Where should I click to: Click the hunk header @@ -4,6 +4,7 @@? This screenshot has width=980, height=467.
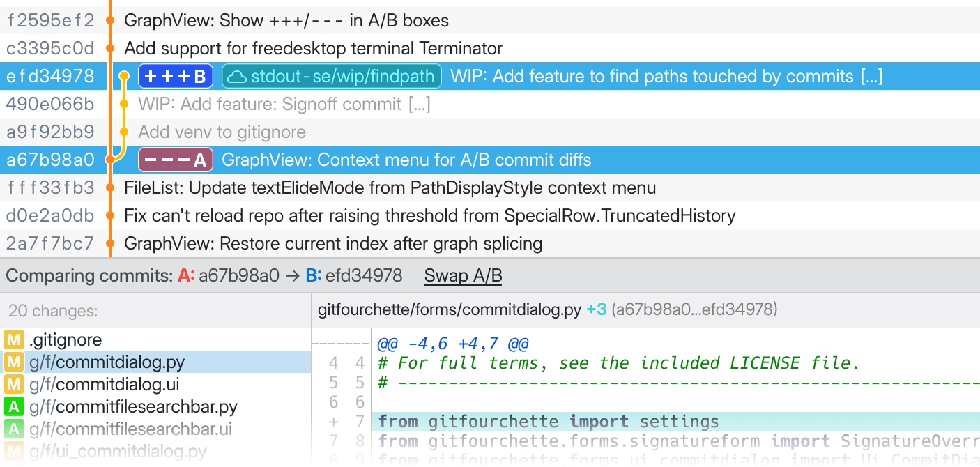coord(453,344)
